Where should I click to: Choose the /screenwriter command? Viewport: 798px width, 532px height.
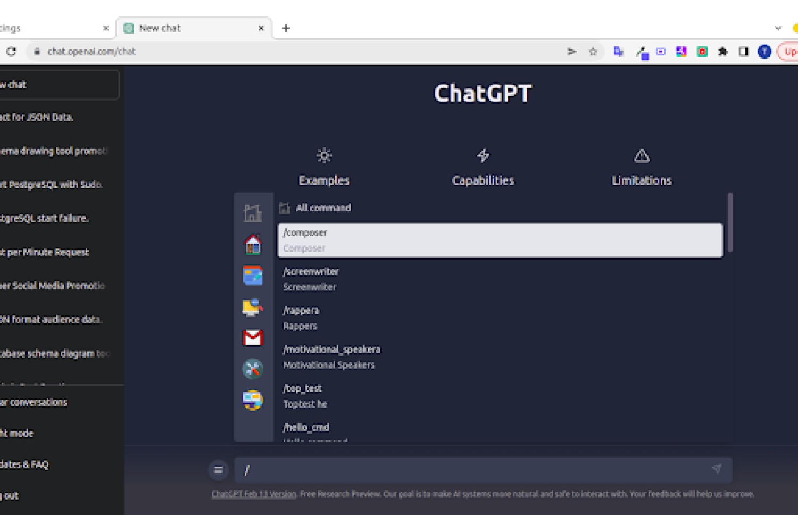pos(500,279)
